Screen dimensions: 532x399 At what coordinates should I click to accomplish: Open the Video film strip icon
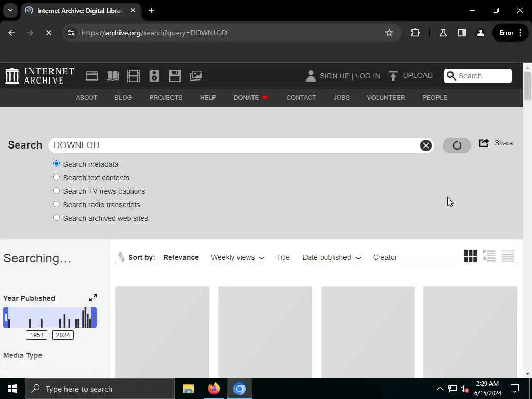[134, 76]
